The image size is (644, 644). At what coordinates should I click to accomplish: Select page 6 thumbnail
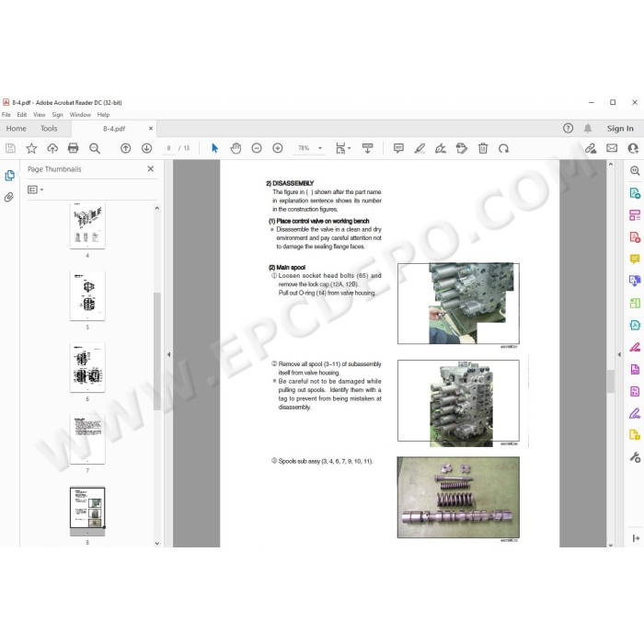(87, 368)
